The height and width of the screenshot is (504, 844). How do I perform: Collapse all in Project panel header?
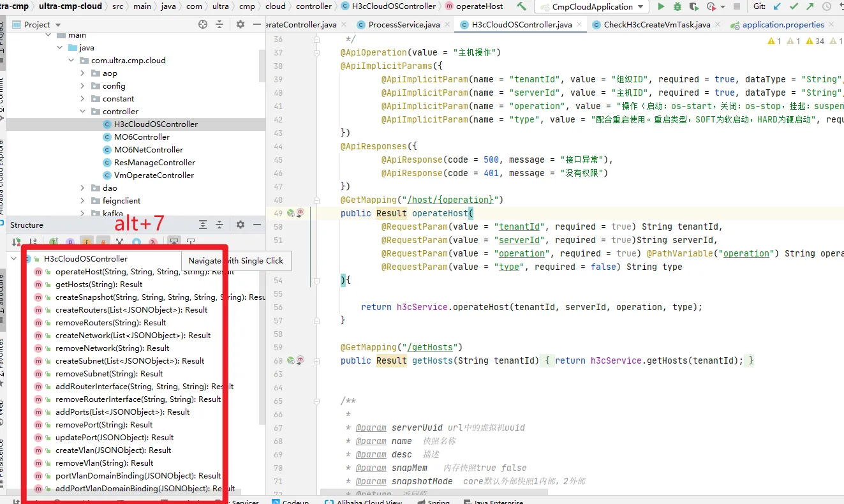point(219,24)
